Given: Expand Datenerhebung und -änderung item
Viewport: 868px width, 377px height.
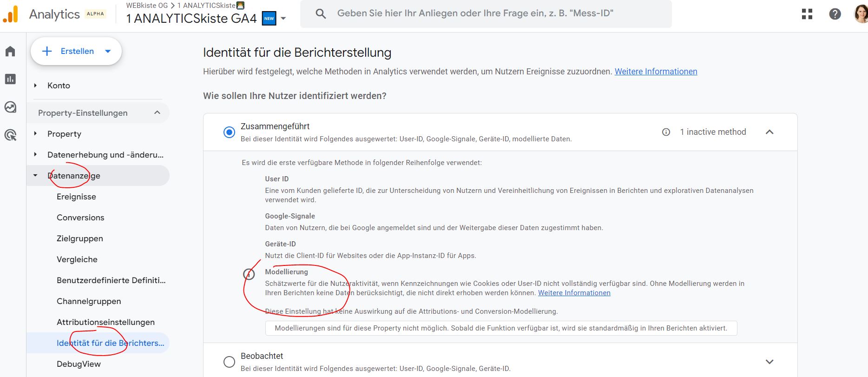Looking at the screenshot, I should point(35,155).
